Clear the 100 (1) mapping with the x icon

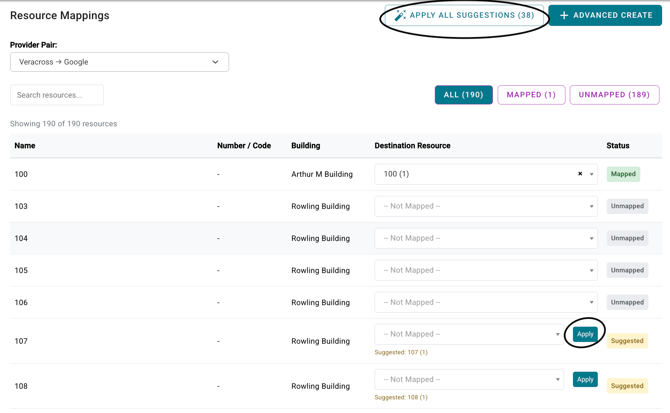(580, 174)
